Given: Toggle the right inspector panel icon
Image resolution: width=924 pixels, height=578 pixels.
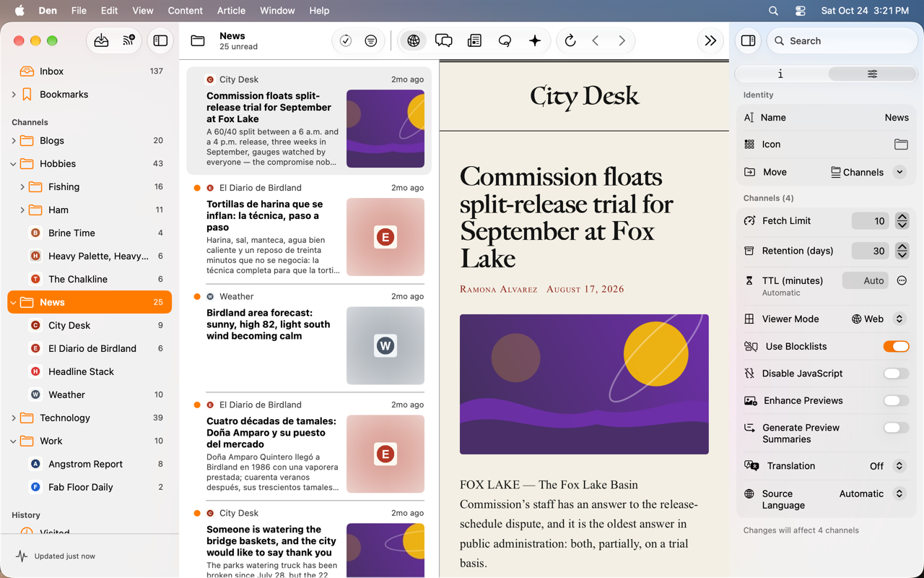Looking at the screenshot, I should pyautogui.click(x=748, y=41).
